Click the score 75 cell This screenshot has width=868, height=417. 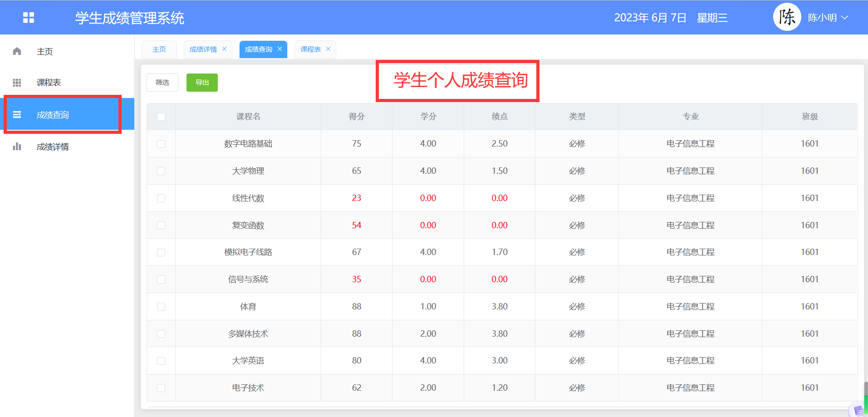[357, 144]
